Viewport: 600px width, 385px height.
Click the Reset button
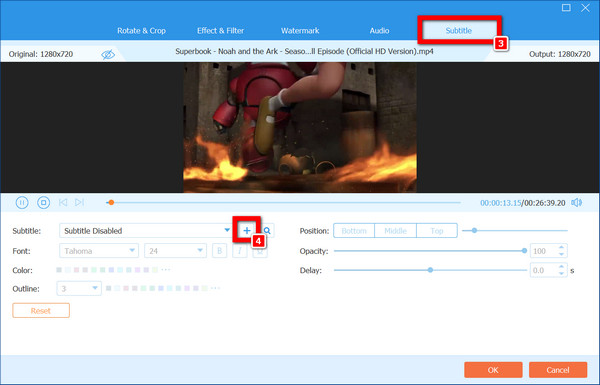[x=41, y=310]
